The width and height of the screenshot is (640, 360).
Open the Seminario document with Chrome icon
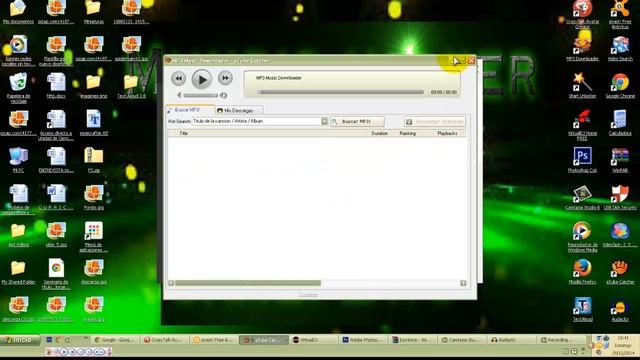pos(56,274)
